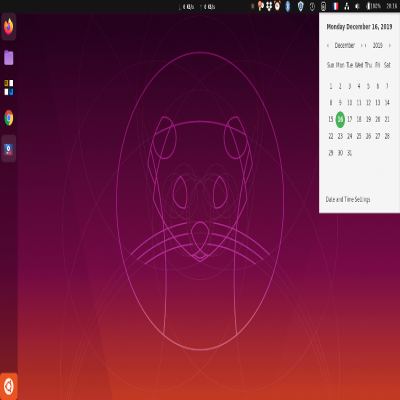Select December 1 in the calendar
This screenshot has height=400, width=400.
[x=331, y=86]
